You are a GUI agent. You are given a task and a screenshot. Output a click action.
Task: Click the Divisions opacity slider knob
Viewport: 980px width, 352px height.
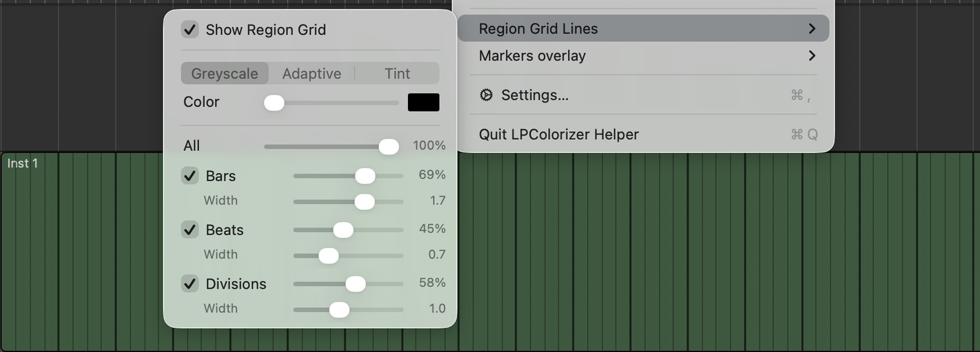point(355,284)
